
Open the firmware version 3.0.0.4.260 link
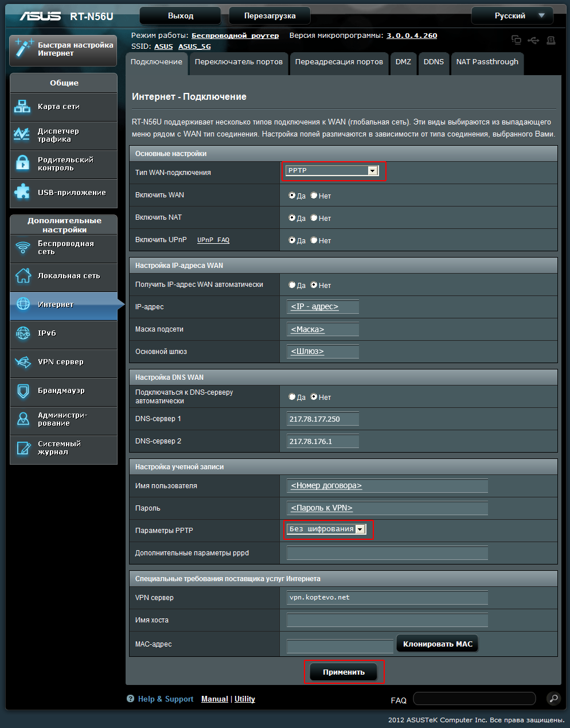coord(412,36)
